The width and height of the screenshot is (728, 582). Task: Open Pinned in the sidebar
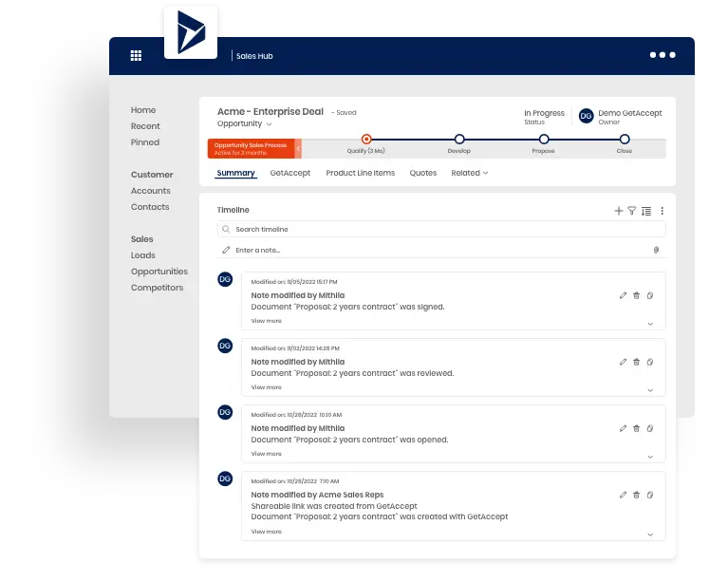click(x=145, y=142)
